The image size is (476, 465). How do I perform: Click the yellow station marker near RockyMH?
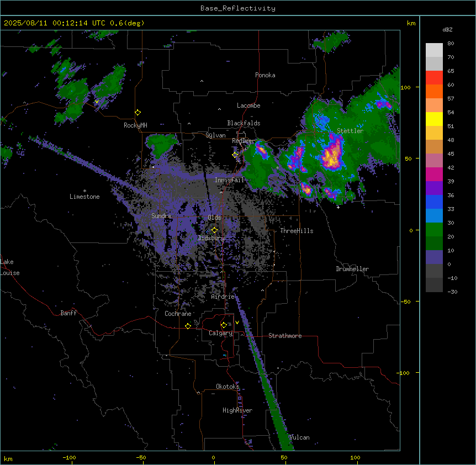click(x=138, y=113)
